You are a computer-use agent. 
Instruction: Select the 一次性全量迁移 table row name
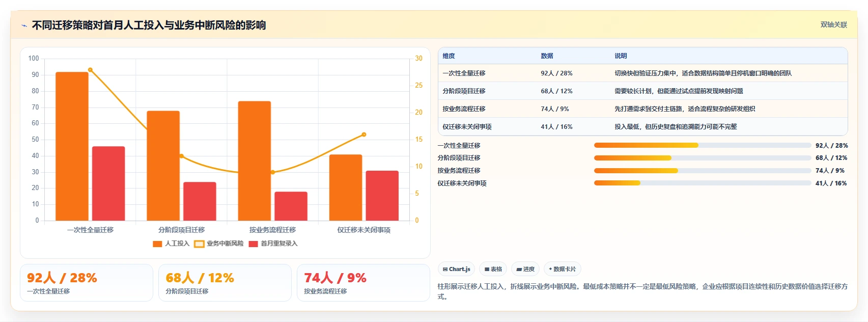pos(464,73)
